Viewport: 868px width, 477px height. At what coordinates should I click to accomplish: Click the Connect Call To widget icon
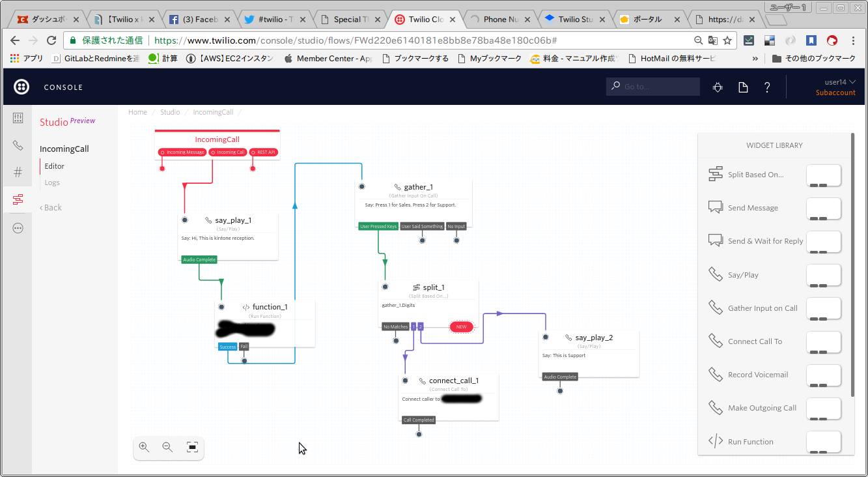(716, 340)
